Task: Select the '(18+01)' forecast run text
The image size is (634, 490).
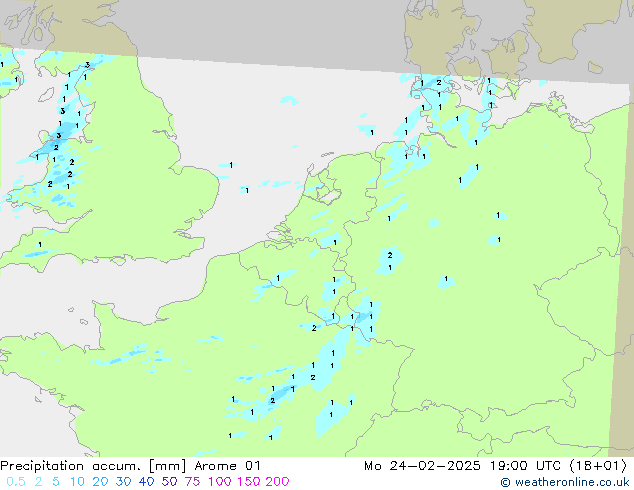Action: tap(599, 466)
